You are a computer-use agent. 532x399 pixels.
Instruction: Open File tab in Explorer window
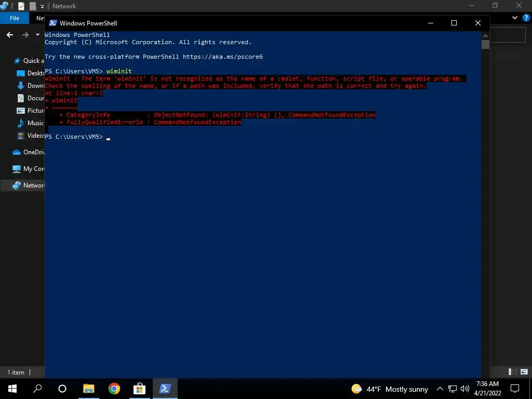coord(15,18)
